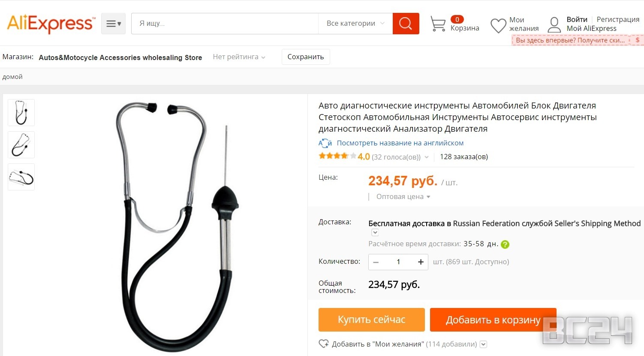Screen dimensions: 644x356
Task: Click "Добавить в корзину" button
Action: click(493, 320)
